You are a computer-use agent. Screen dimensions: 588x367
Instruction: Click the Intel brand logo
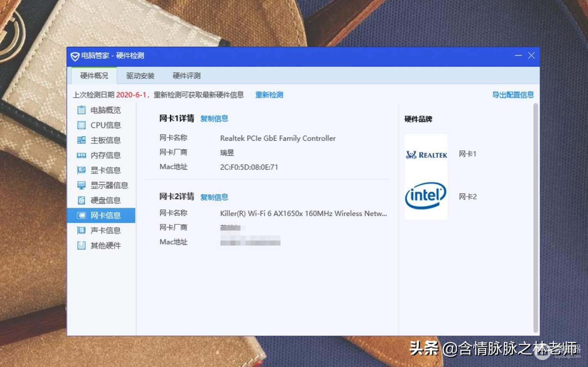(426, 196)
